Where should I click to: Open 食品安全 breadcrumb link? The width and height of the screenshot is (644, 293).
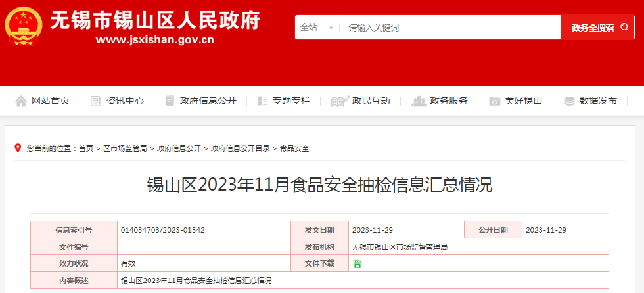[x=294, y=149]
